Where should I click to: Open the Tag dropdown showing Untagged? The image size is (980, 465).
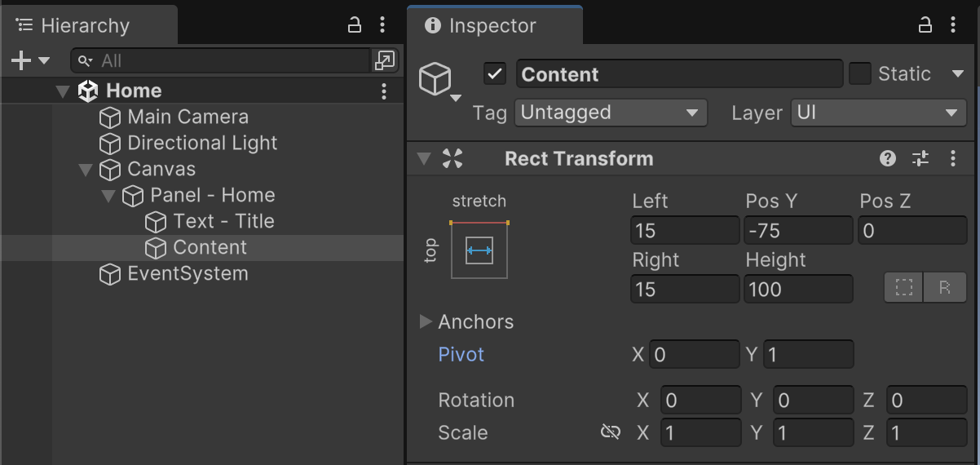point(611,113)
